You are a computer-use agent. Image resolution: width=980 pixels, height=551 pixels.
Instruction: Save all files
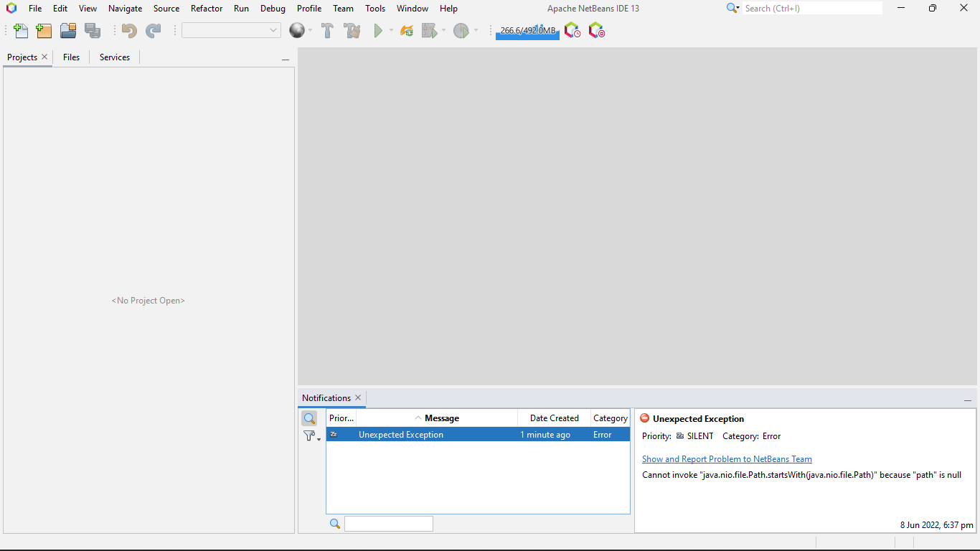(x=93, y=31)
